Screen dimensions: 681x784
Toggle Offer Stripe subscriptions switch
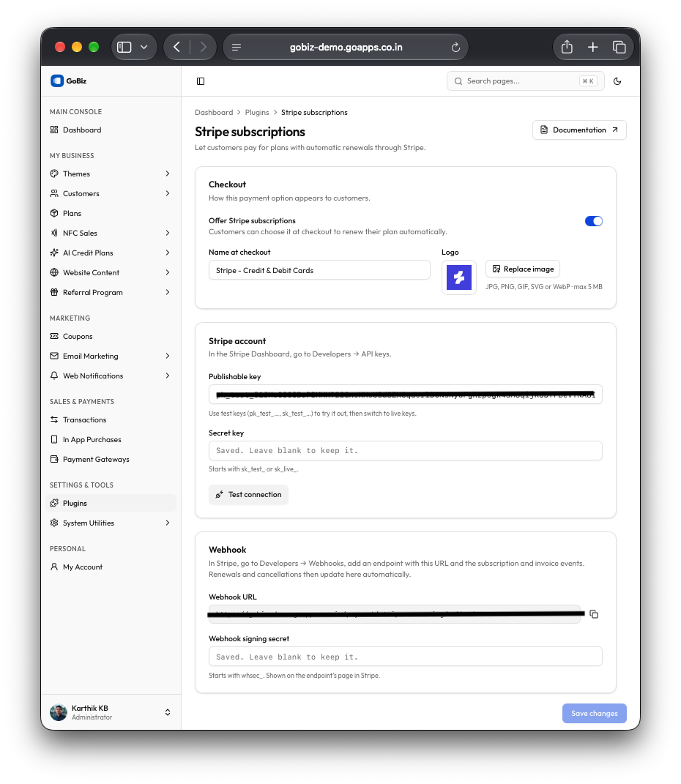tap(594, 221)
